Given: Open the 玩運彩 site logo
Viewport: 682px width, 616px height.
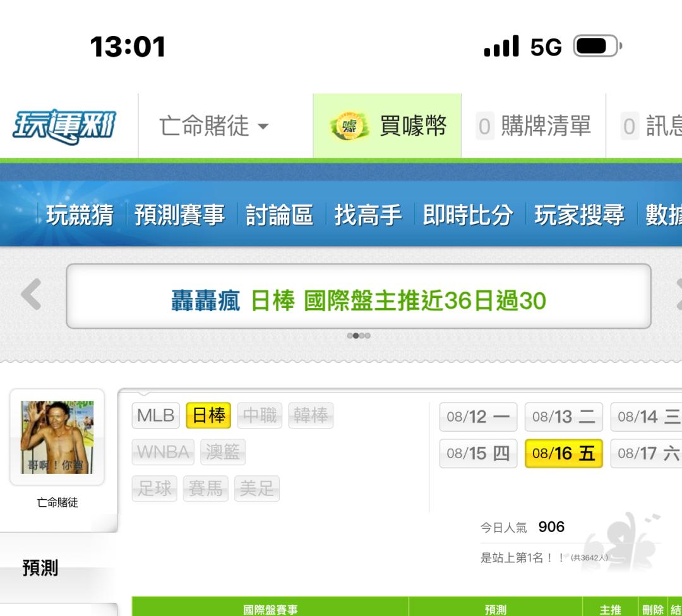Looking at the screenshot, I should (x=64, y=126).
